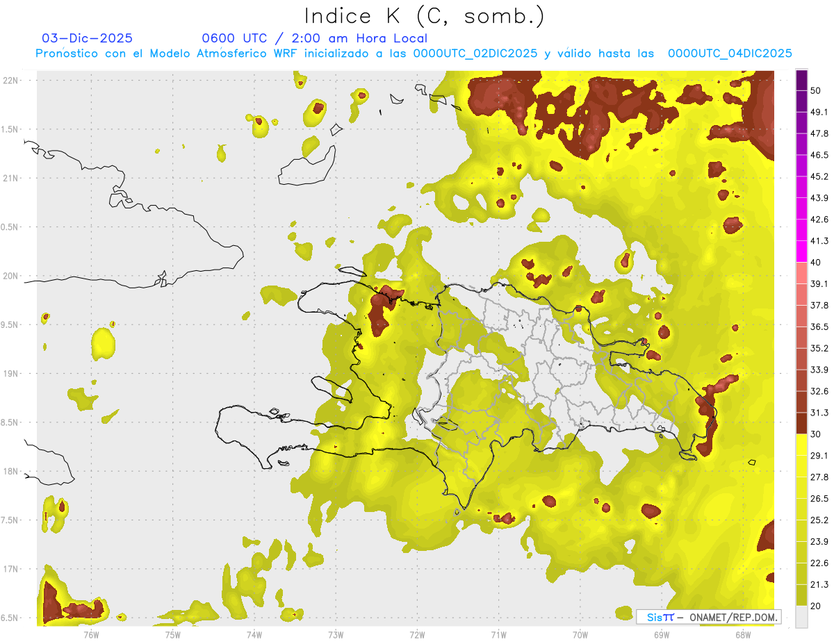Click the latitude label '20N'
Viewport: 834px width, 644px height.
click(x=10, y=276)
